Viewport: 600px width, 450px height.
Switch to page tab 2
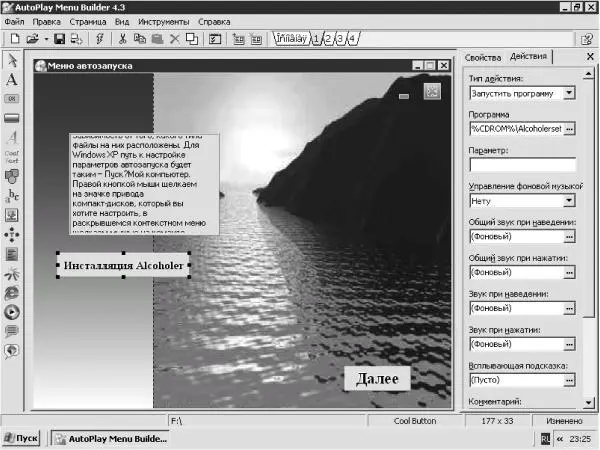pyautogui.click(x=328, y=39)
